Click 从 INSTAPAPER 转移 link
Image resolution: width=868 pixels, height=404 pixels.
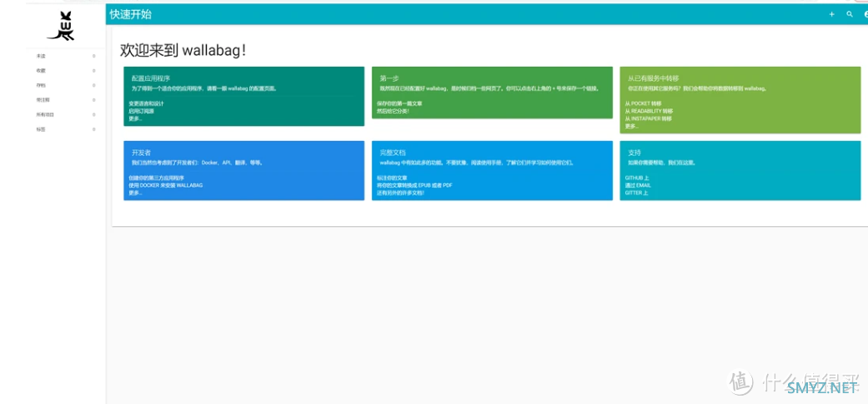[648, 119]
